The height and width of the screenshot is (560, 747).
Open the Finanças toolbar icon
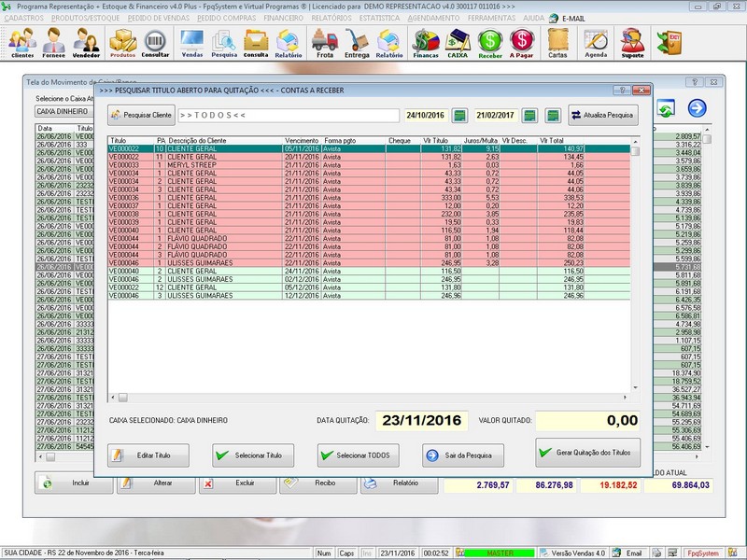426,42
